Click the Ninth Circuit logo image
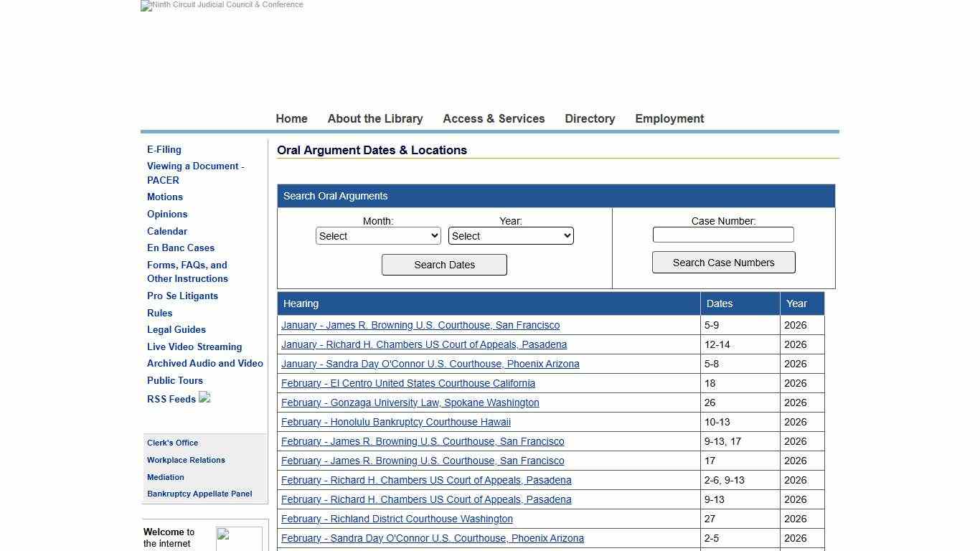 click(222, 6)
